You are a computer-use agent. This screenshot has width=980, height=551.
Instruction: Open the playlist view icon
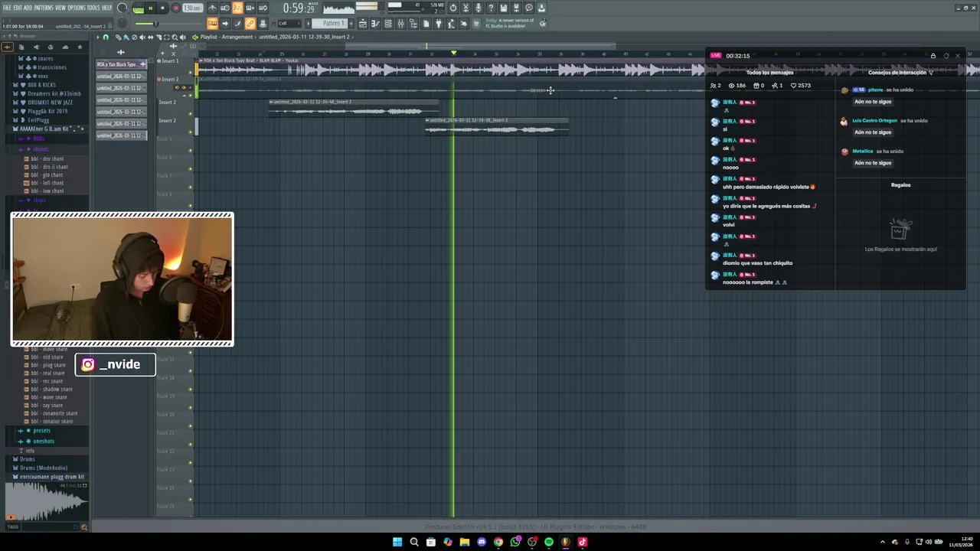pos(363,23)
